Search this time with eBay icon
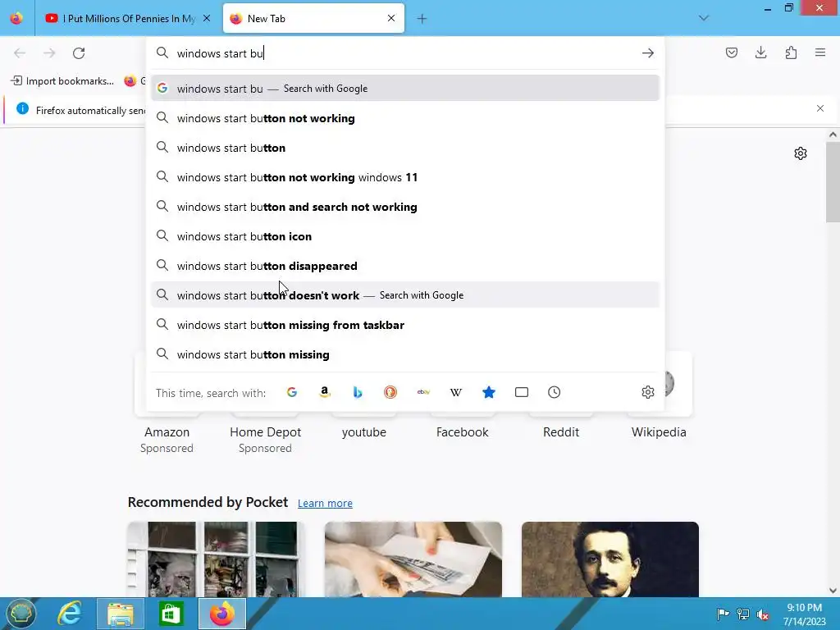 423,392
